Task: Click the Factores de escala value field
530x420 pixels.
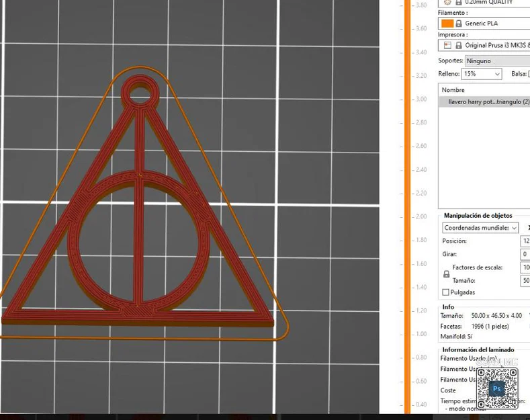Action: click(525, 267)
